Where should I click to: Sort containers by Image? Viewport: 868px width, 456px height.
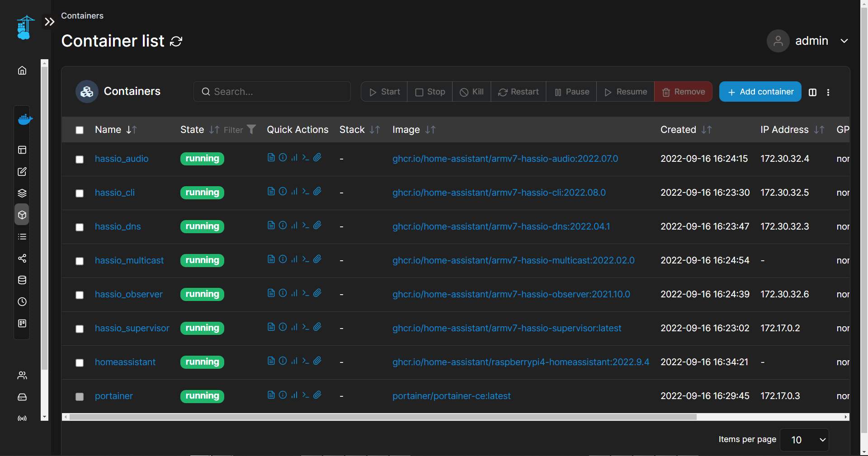pos(414,130)
